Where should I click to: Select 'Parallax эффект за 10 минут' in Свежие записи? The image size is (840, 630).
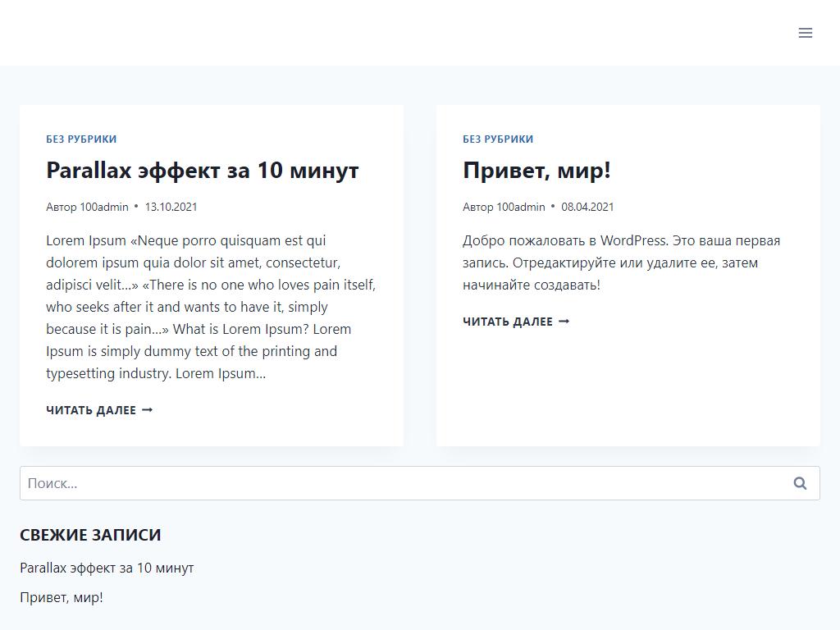[107, 568]
